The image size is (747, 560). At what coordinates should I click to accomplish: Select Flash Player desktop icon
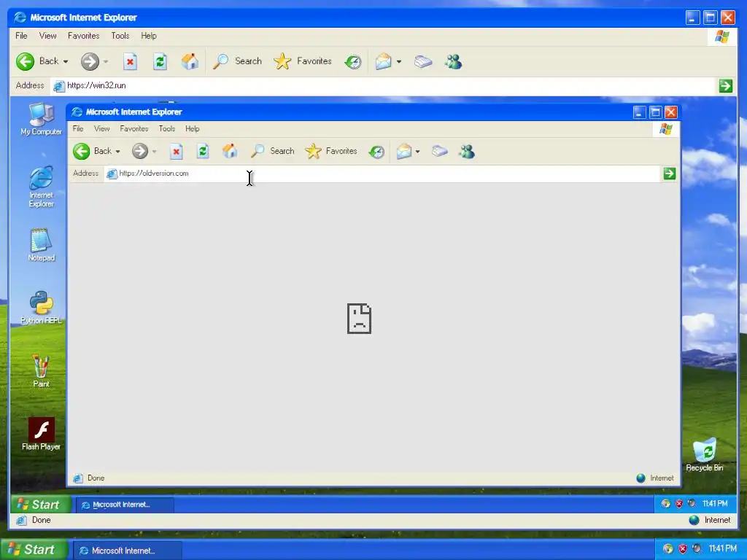(x=42, y=434)
